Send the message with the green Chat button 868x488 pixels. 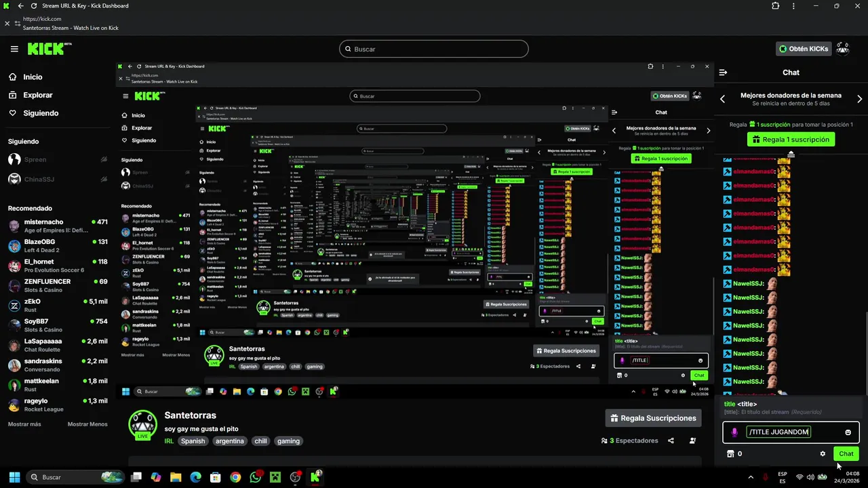pyautogui.click(x=846, y=454)
